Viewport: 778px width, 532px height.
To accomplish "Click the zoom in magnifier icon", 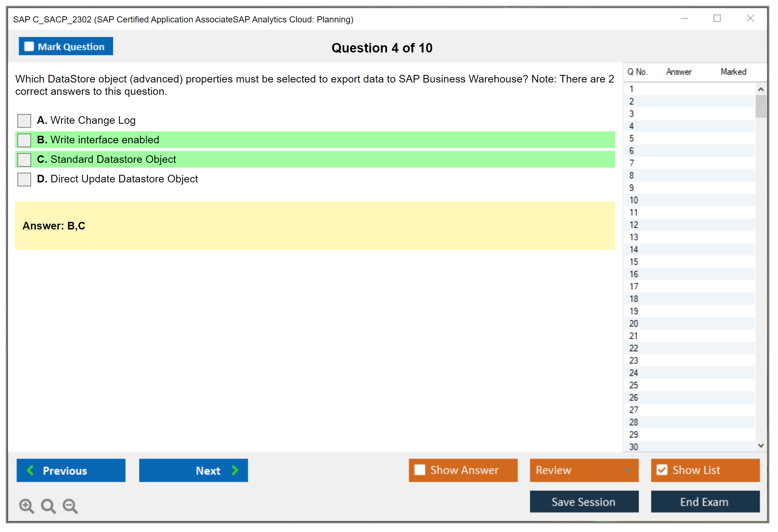I will click(26, 506).
